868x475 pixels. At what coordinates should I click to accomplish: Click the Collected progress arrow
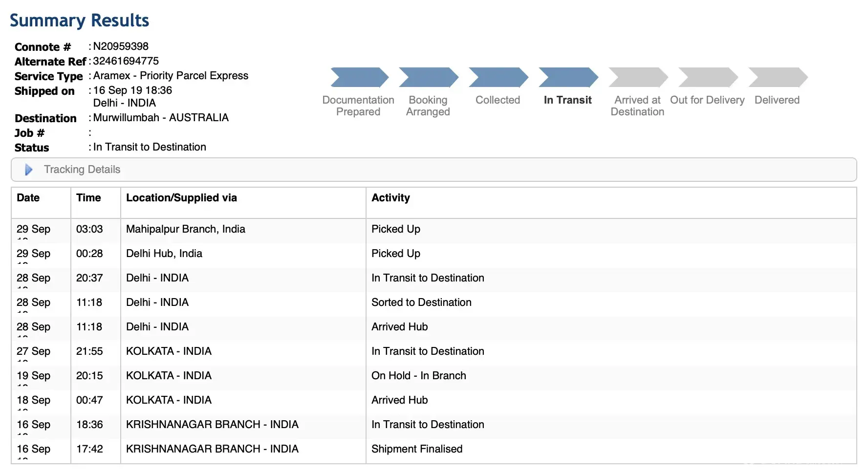(x=498, y=77)
